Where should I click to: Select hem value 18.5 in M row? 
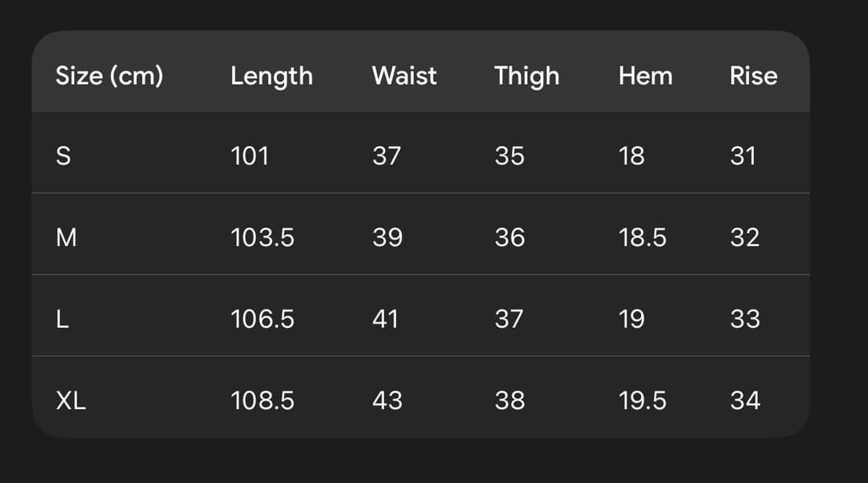(643, 238)
